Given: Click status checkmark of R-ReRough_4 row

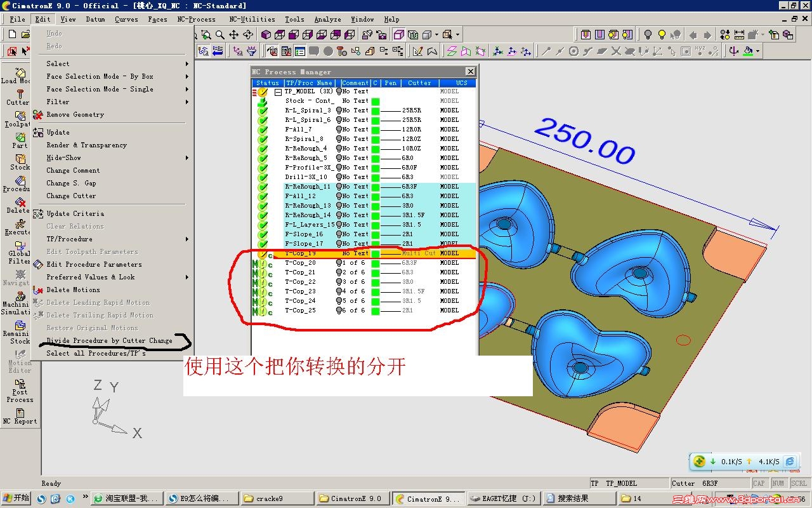Looking at the screenshot, I should click(263, 149).
